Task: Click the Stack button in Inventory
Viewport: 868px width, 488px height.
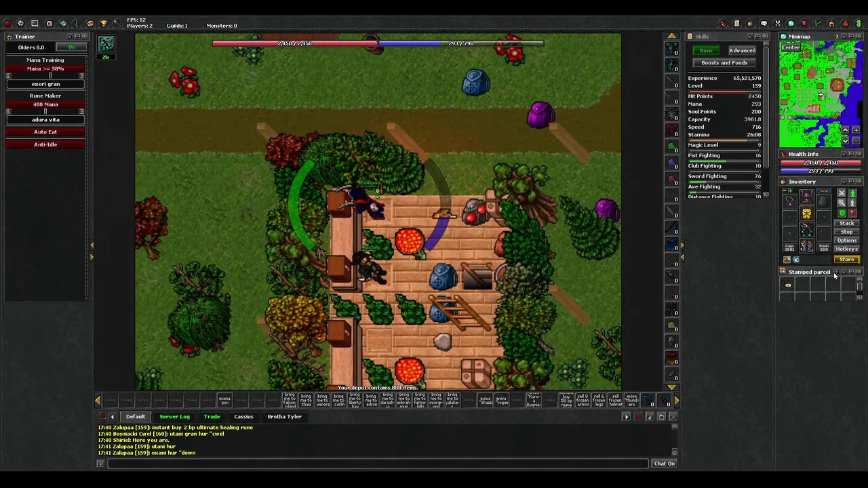Action: (846, 223)
